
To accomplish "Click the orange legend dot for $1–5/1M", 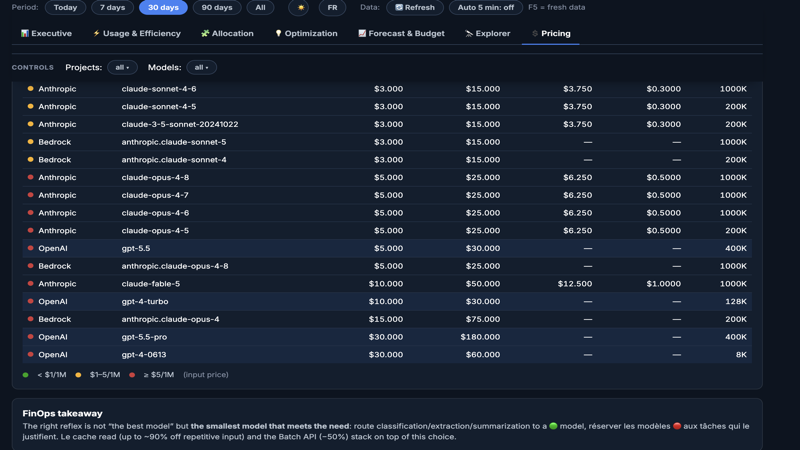I will (78, 374).
